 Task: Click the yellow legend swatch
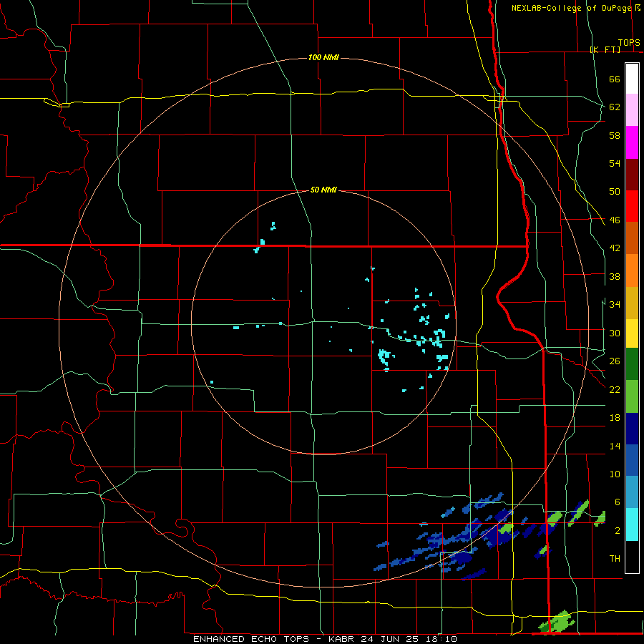coord(632,333)
